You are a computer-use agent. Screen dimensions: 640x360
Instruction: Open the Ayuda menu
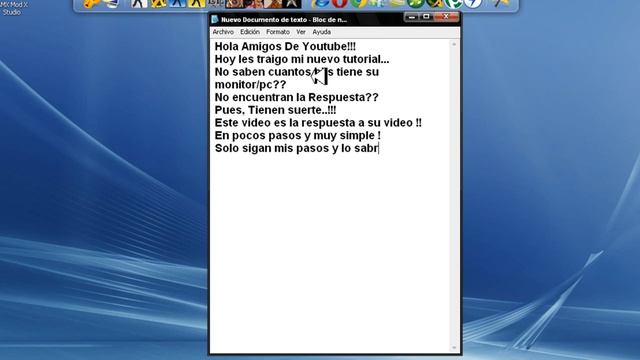[x=321, y=32]
